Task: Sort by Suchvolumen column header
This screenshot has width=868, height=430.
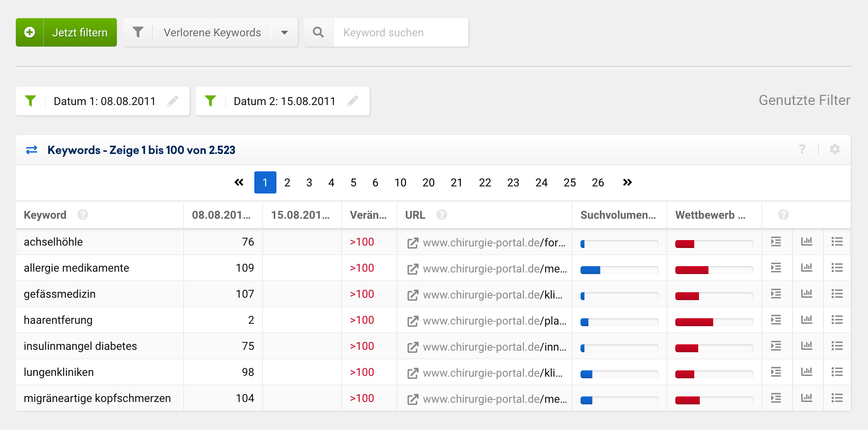Action: tap(618, 215)
